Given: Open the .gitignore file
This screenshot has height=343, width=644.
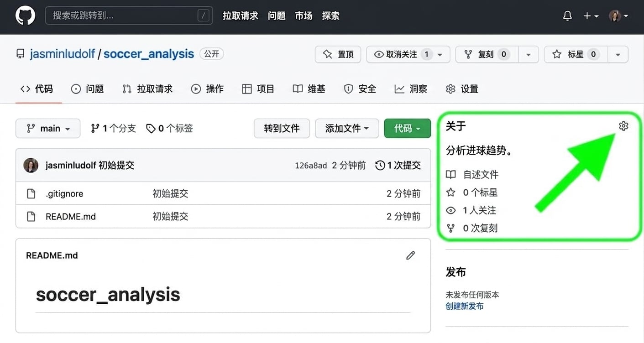Looking at the screenshot, I should (x=64, y=194).
